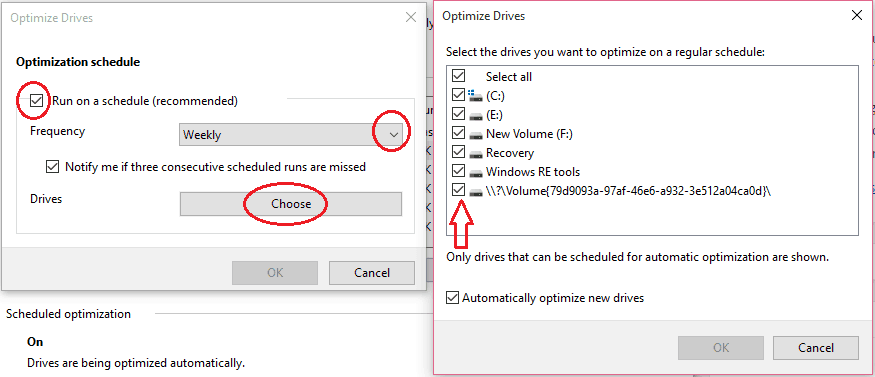The width and height of the screenshot is (875, 377).
Task: Click the 'Drives' label in schedule dialog
Action: pos(46,199)
